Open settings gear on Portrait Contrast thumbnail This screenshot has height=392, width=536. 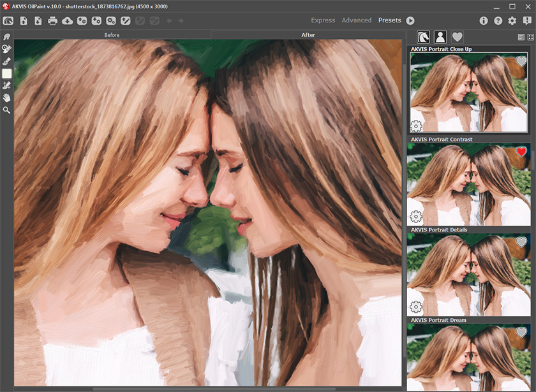(x=416, y=216)
